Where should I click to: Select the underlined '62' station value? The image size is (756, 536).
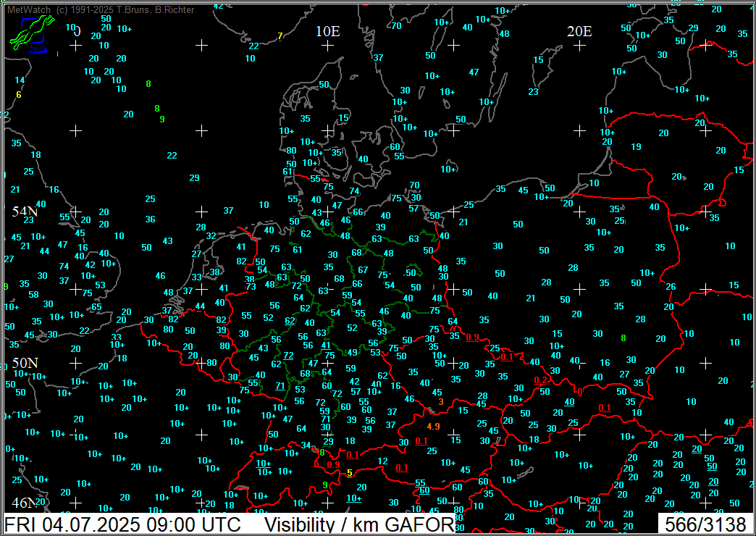290,321
